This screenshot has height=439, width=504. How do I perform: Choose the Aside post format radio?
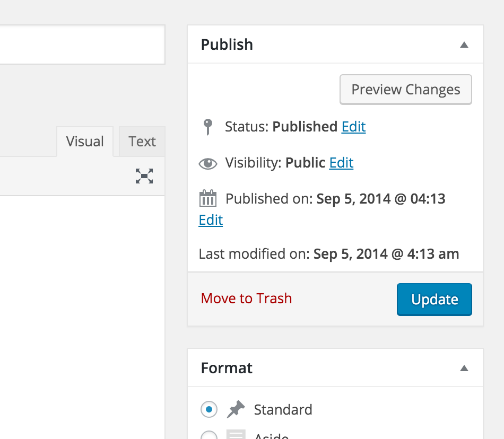[x=209, y=436]
